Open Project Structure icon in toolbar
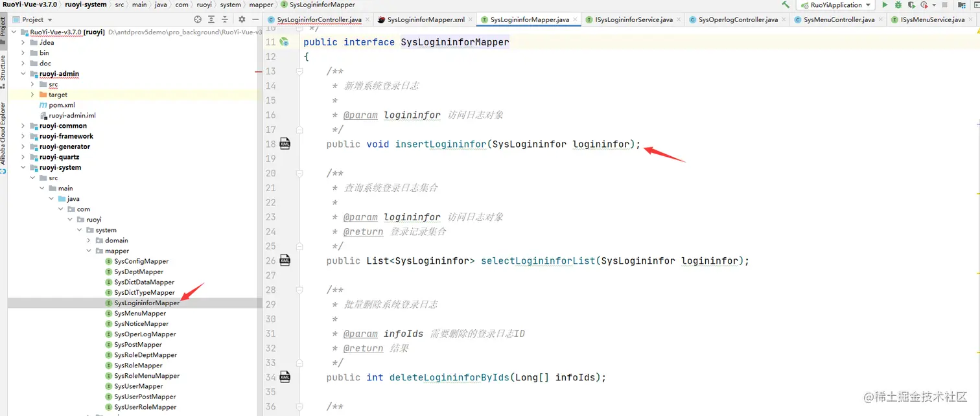 point(961,5)
